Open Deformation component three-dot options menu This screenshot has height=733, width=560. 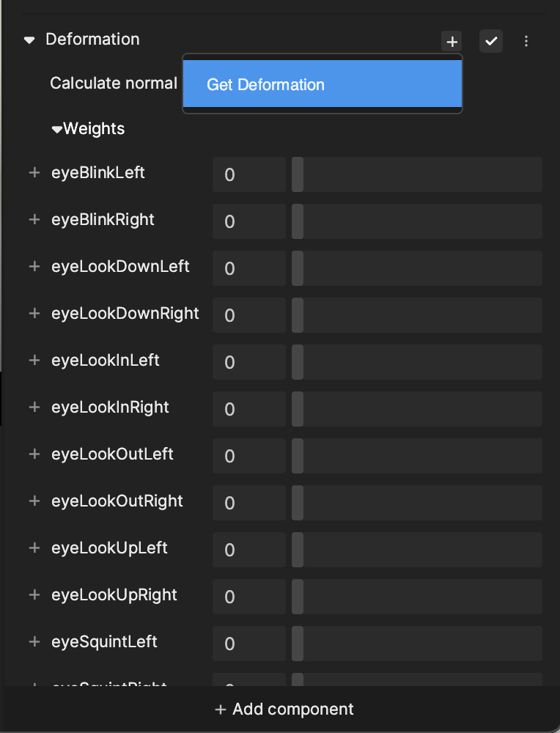526,42
